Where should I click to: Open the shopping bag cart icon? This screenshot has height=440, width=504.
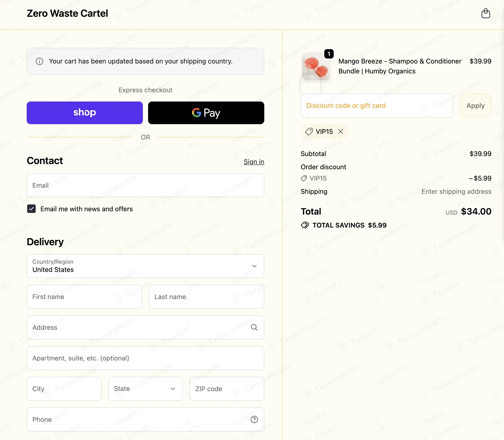[x=485, y=13]
